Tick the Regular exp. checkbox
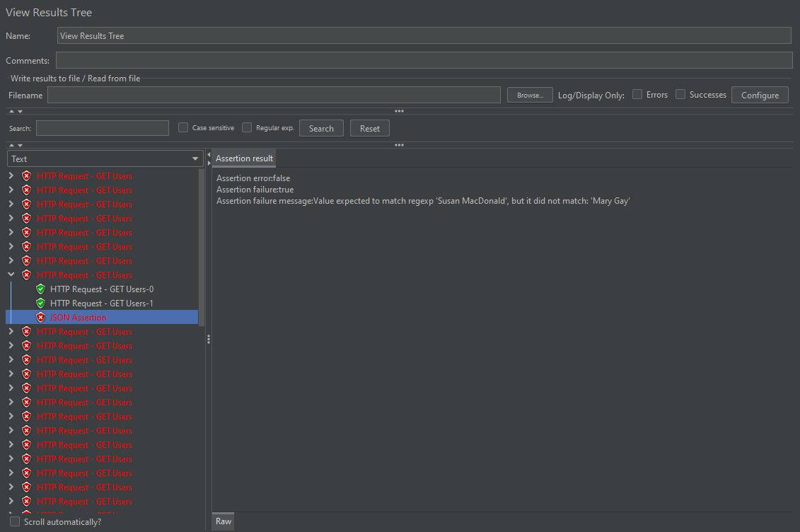Viewport: 800px width, 532px height. tap(247, 127)
